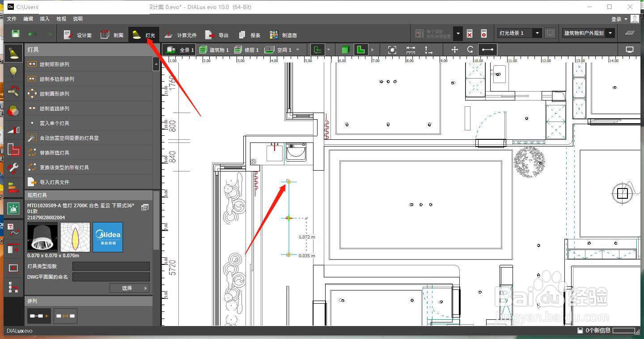Click 更换该类型的所有灯具

[x=89, y=167]
